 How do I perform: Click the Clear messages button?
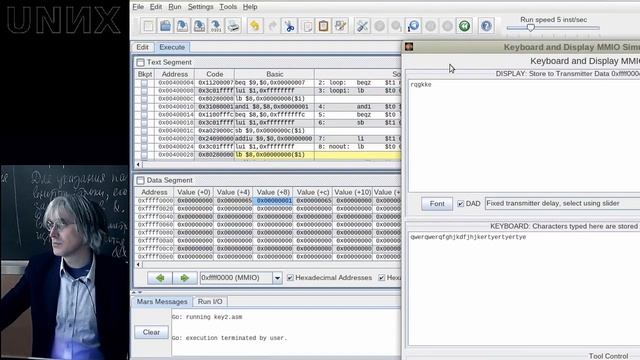151,332
